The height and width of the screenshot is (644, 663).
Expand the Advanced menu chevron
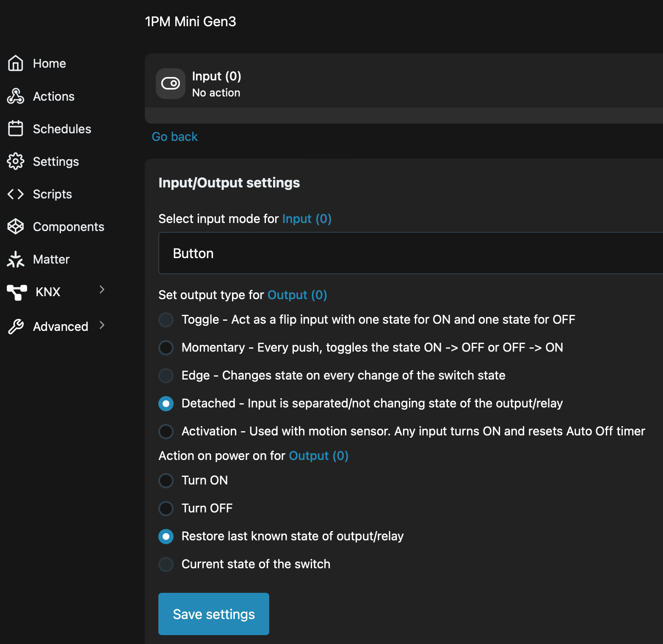pyautogui.click(x=102, y=325)
